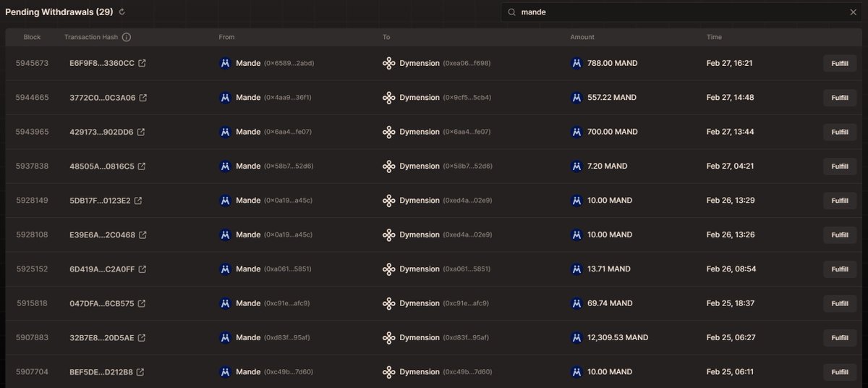Click the Transaction Hash column header
868x388 pixels.
click(91, 37)
